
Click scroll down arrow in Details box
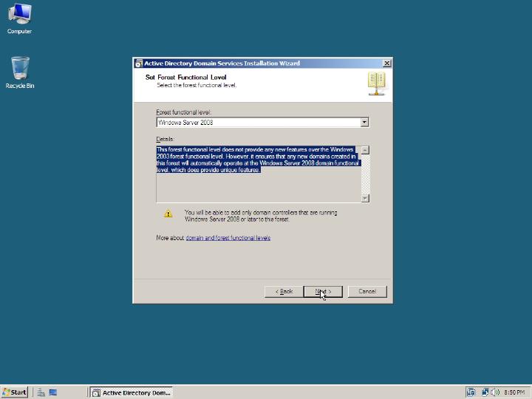point(365,198)
